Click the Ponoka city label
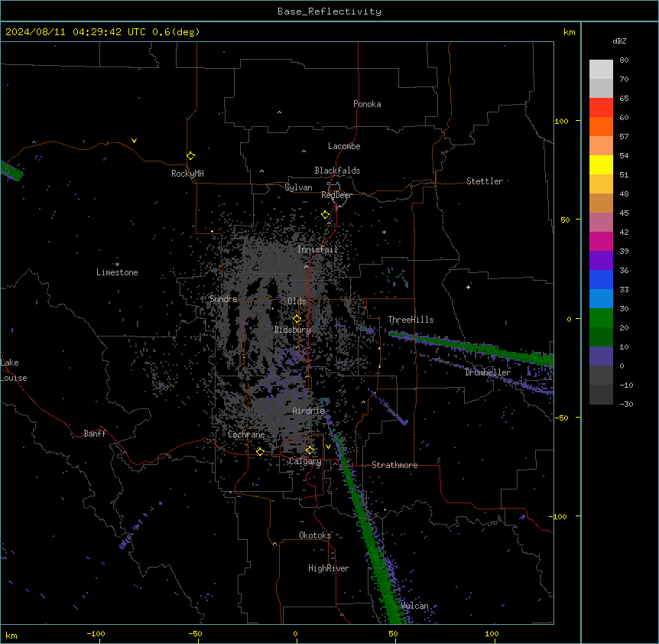 [x=367, y=104]
